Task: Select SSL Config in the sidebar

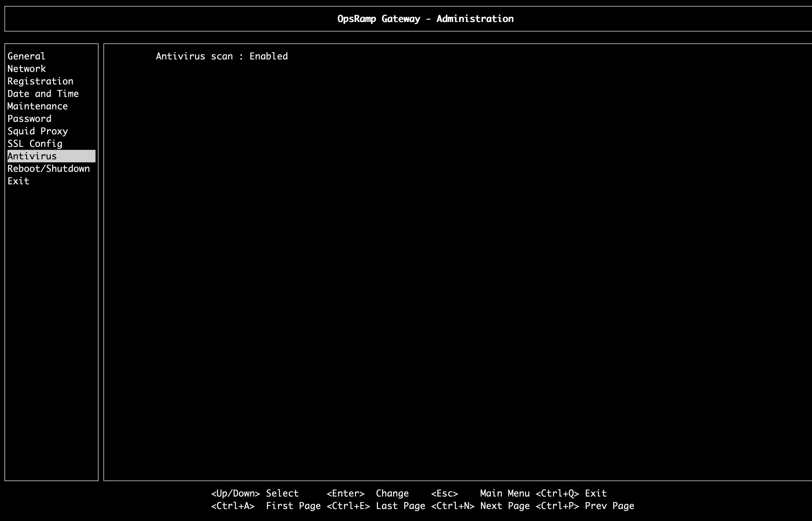Action: [35, 144]
